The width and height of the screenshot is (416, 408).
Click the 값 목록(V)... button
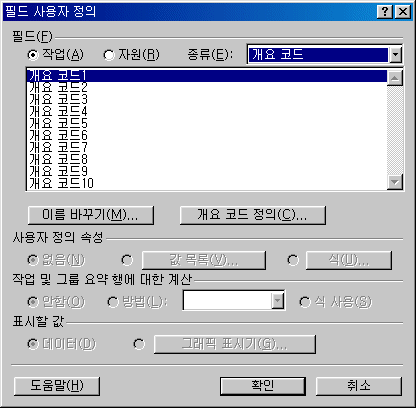point(204,260)
